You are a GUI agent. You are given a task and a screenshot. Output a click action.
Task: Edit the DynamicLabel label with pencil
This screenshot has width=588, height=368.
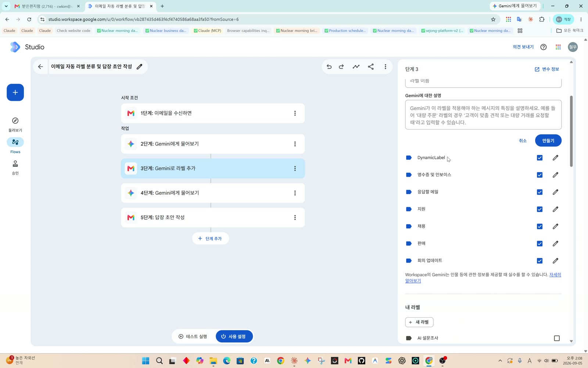tap(555, 158)
